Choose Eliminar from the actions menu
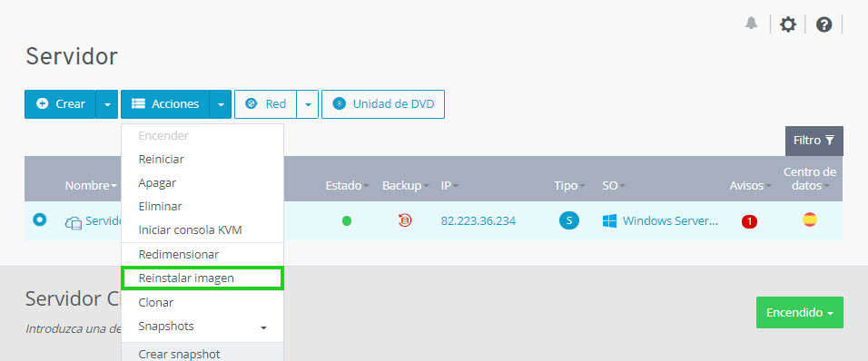The width and height of the screenshot is (868, 361). pyautogui.click(x=202, y=207)
